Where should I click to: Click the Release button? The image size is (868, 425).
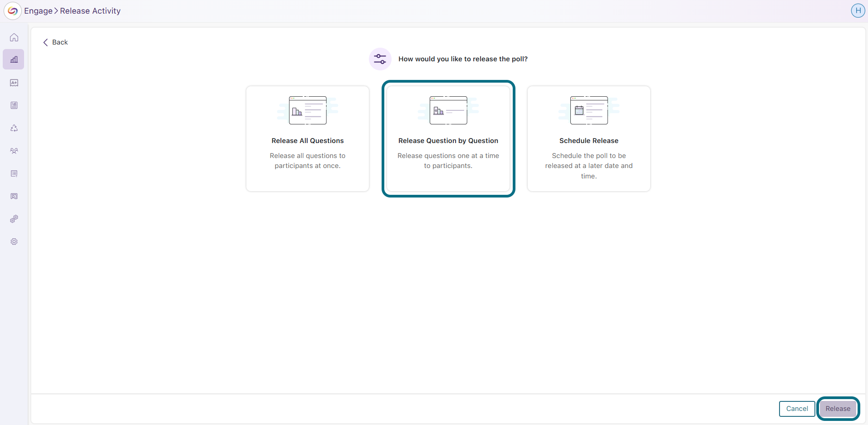(838, 409)
